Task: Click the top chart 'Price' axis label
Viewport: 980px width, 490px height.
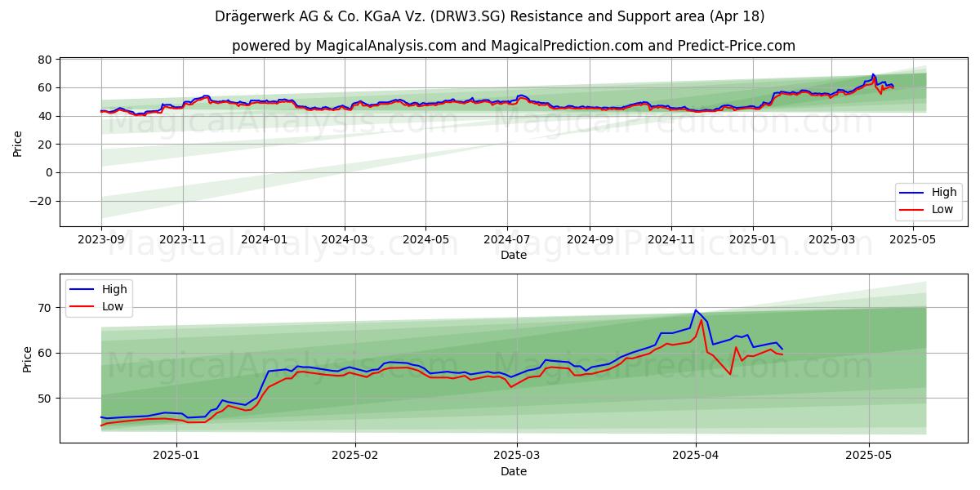Action: [x=18, y=143]
